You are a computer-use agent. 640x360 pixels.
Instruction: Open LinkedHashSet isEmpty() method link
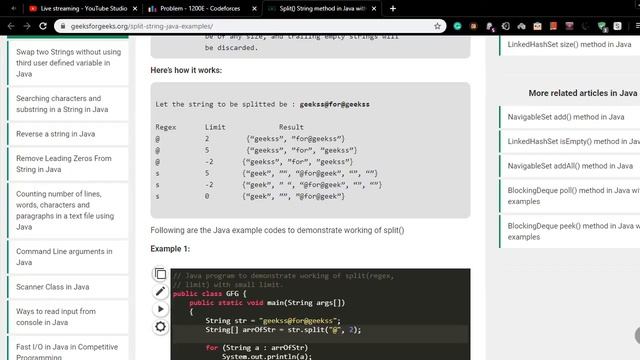pyautogui.click(x=573, y=142)
